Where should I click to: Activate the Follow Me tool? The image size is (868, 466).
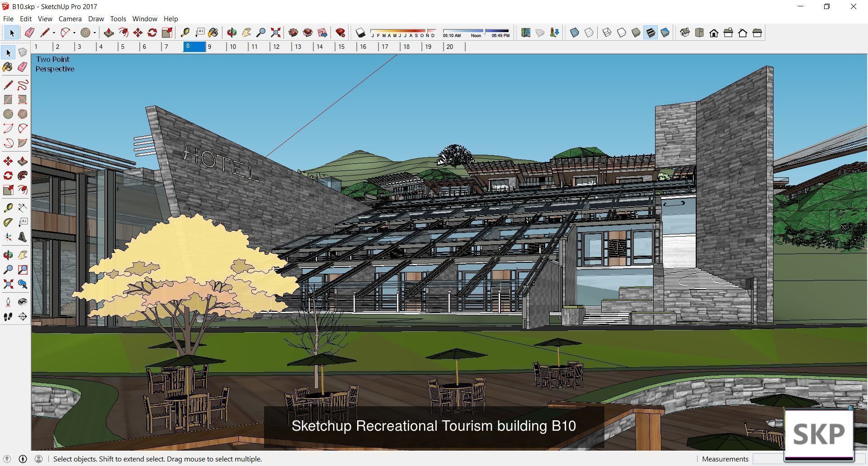pyautogui.click(x=23, y=176)
